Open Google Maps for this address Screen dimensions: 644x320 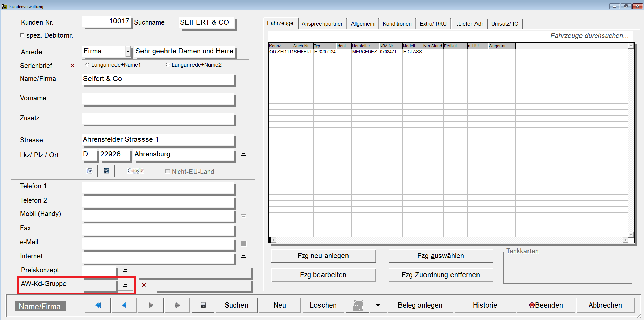(x=136, y=171)
